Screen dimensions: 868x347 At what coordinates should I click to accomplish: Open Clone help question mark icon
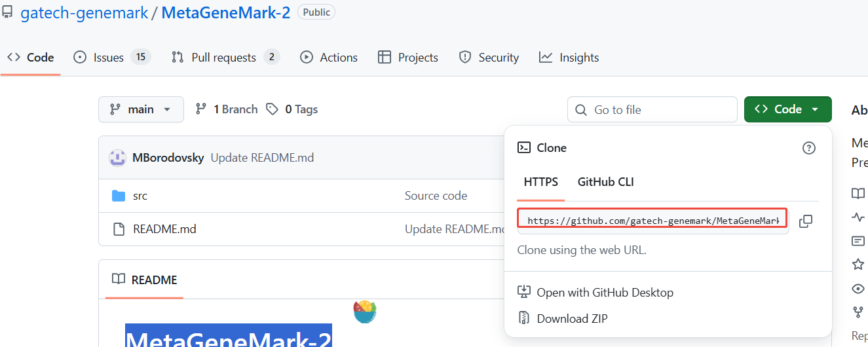click(x=809, y=148)
